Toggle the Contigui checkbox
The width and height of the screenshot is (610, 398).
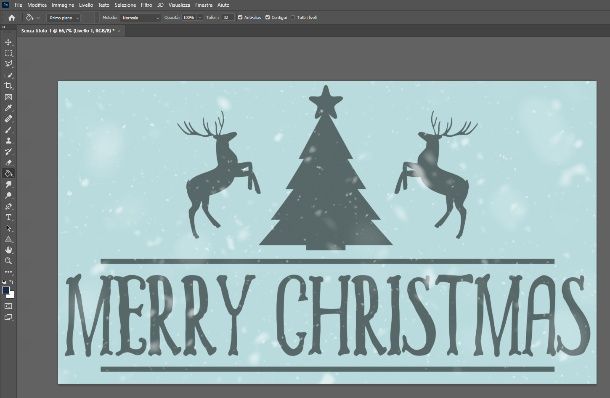(x=267, y=18)
